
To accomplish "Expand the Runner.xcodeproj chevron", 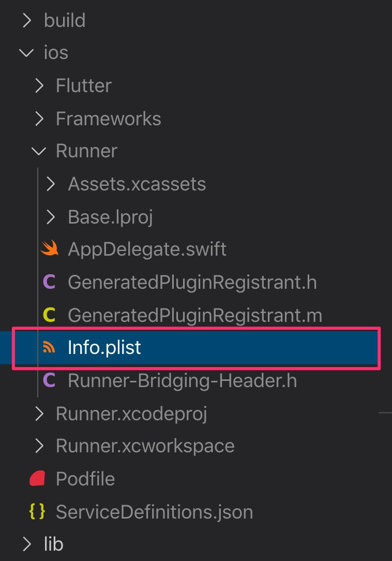I will [39, 414].
